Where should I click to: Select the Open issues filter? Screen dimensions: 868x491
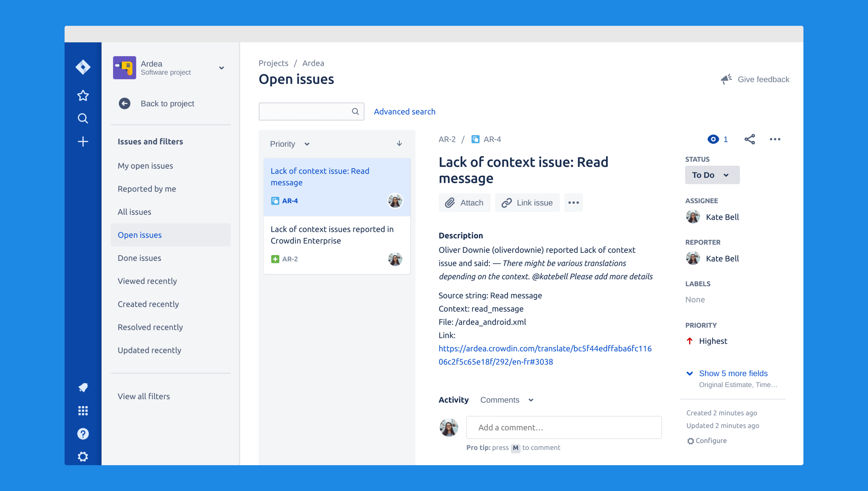[x=171, y=235]
